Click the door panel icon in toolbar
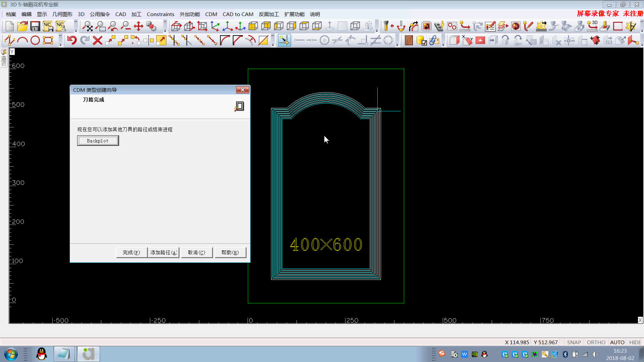Viewport: 644px width, 362px height. (409, 40)
